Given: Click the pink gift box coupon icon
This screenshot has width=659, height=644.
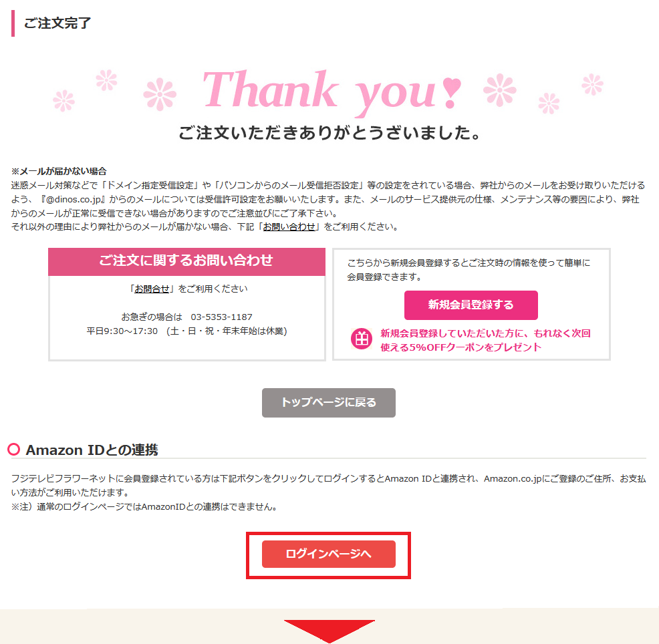Looking at the screenshot, I should [362, 339].
